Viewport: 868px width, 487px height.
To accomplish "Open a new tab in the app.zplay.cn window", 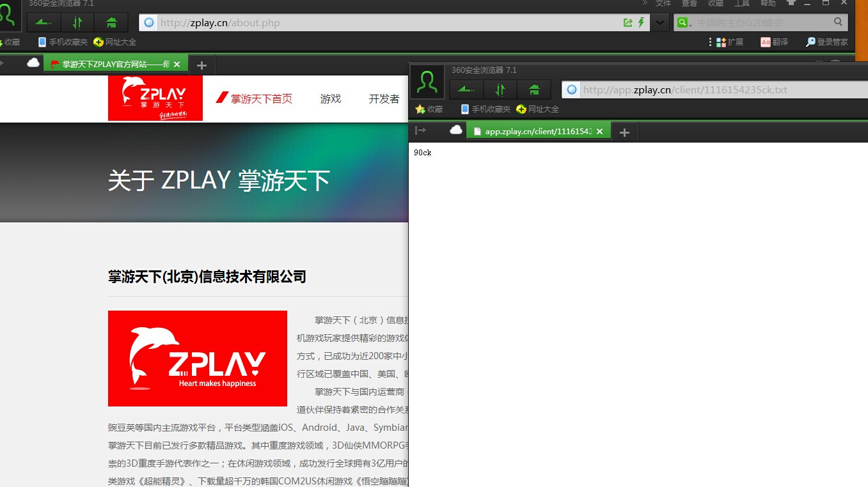I will [625, 132].
